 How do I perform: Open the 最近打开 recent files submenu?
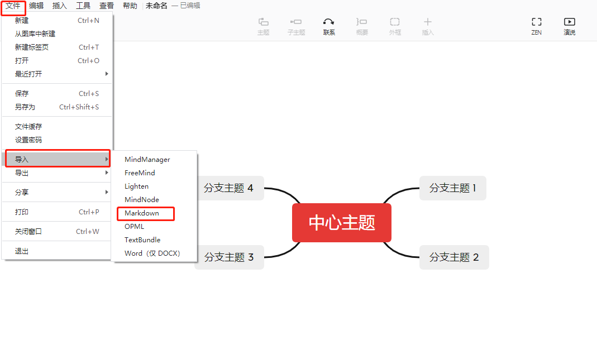pos(30,74)
